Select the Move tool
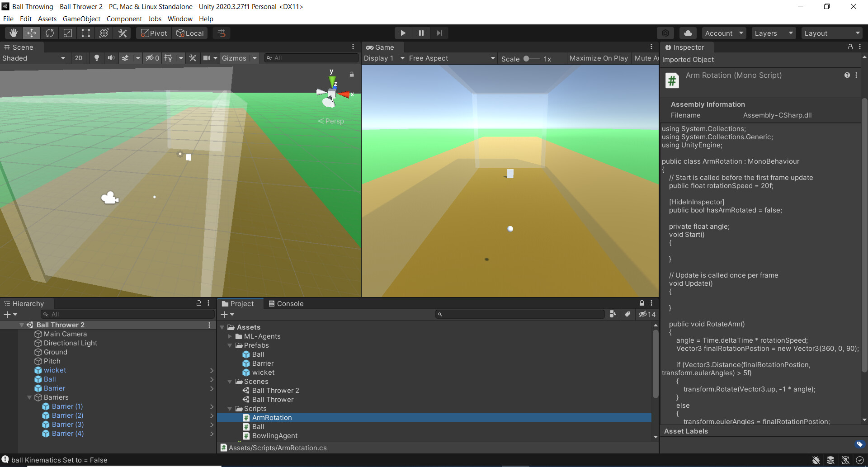Viewport: 868px width, 467px height. pyautogui.click(x=32, y=33)
